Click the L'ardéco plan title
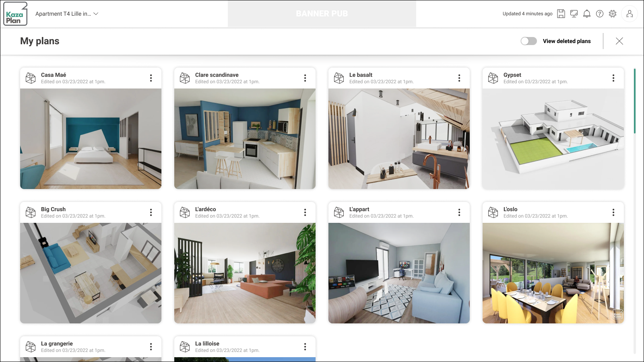Viewport: 644px width, 362px height. click(206, 209)
